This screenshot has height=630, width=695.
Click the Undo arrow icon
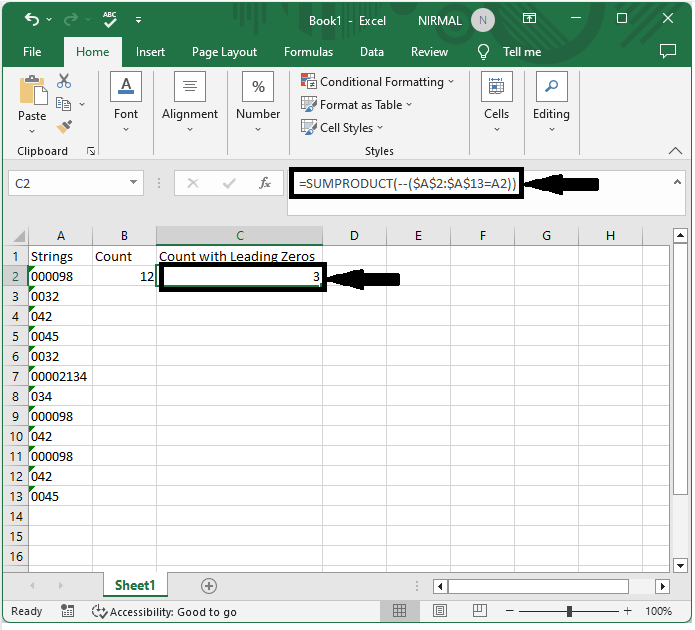32,20
